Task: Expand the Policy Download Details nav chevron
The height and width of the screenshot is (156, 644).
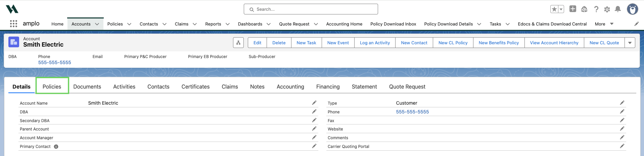Action: pyautogui.click(x=479, y=24)
